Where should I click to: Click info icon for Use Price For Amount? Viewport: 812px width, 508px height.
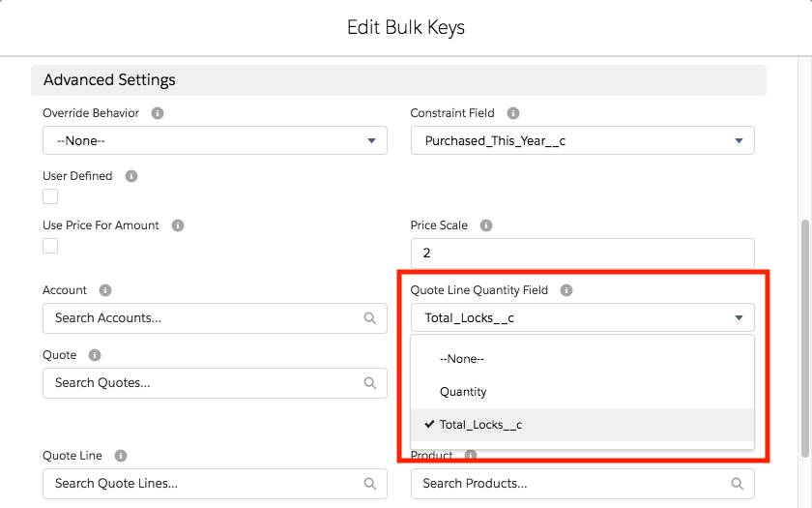coord(178,225)
